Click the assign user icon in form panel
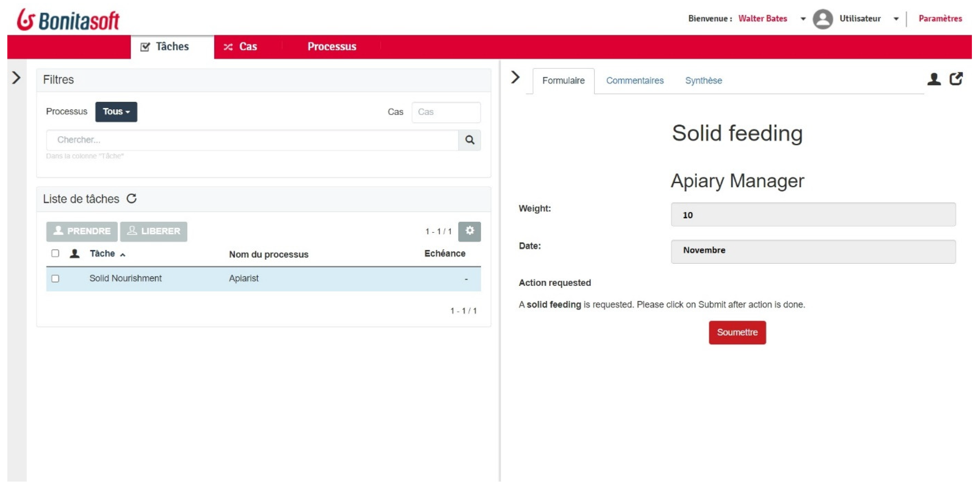Screen dimensions: 980x496 pyautogui.click(x=934, y=79)
